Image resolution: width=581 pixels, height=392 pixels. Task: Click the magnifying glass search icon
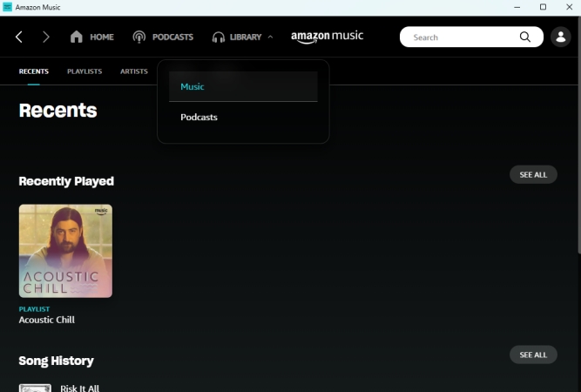click(524, 37)
